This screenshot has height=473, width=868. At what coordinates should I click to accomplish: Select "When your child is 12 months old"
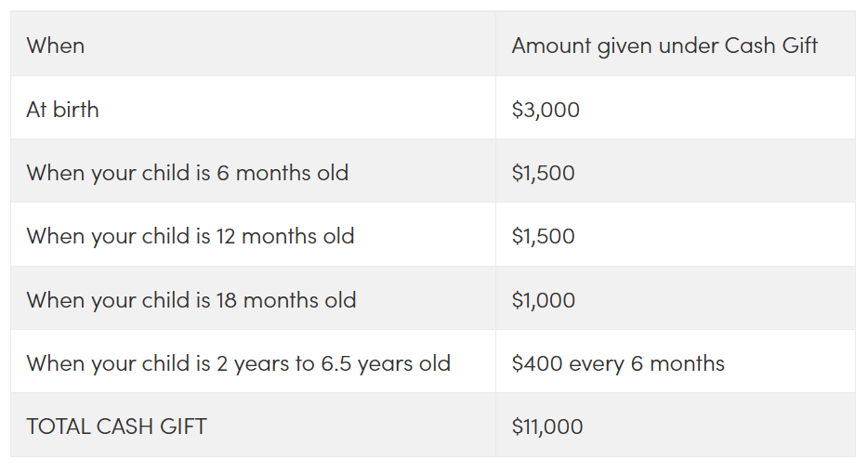tap(191, 236)
